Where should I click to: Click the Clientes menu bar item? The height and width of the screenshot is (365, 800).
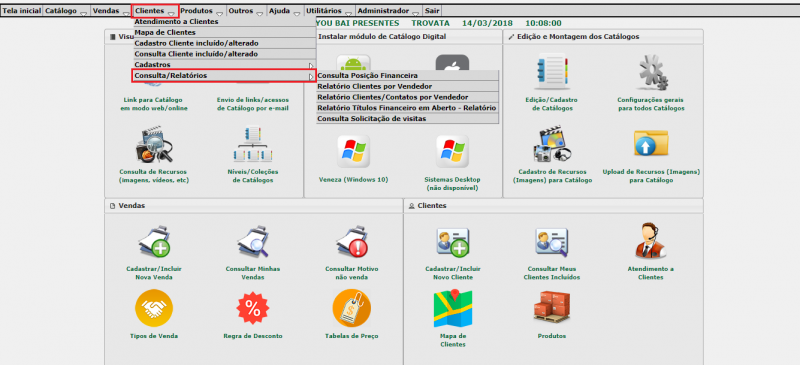tap(156, 11)
